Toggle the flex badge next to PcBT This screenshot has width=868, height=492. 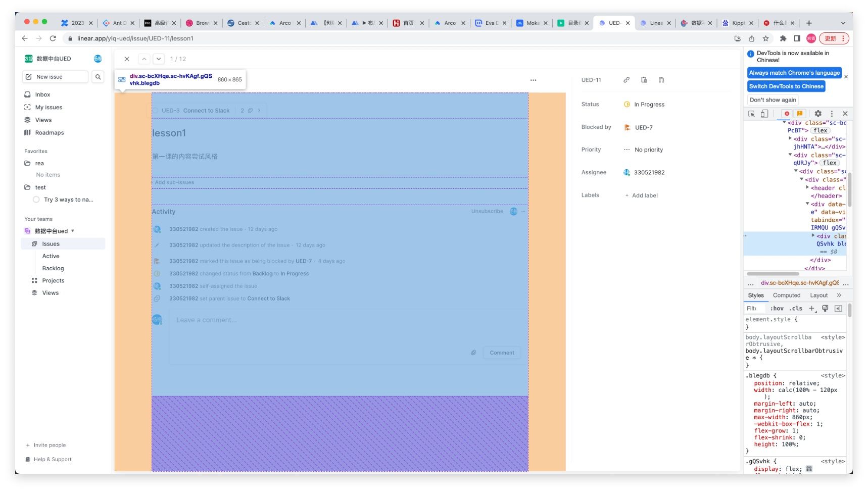pos(821,130)
